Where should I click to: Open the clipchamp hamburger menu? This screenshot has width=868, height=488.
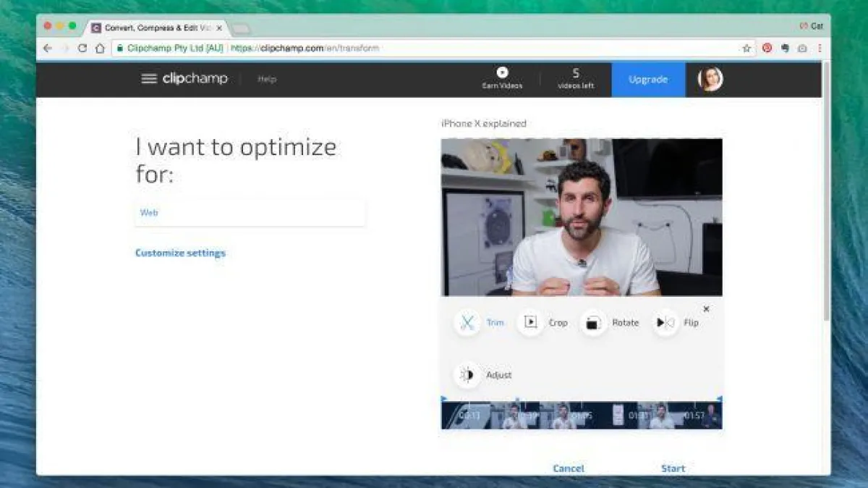tap(149, 79)
